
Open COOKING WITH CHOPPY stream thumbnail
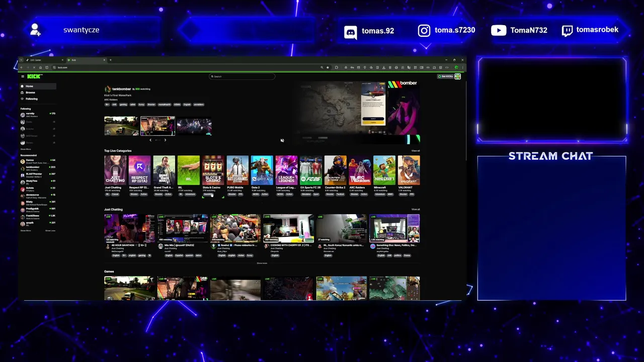[x=288, y=228]
